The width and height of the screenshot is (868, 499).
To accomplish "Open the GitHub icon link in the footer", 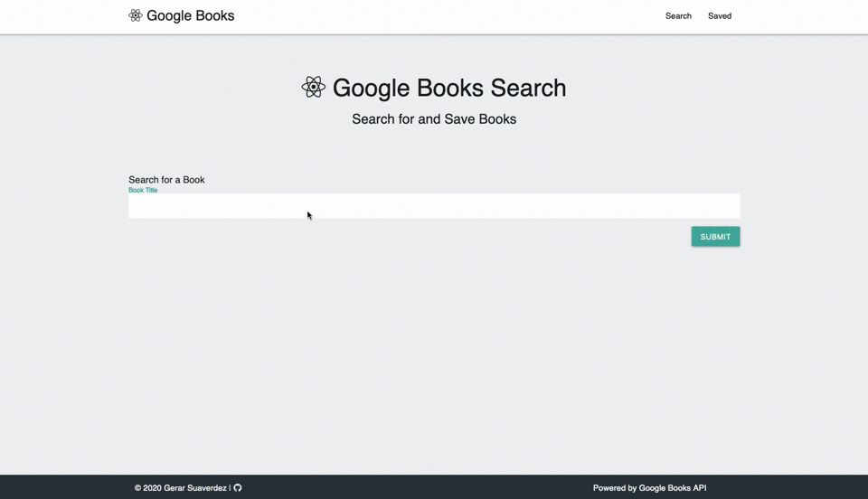I will tap(238, 488).
